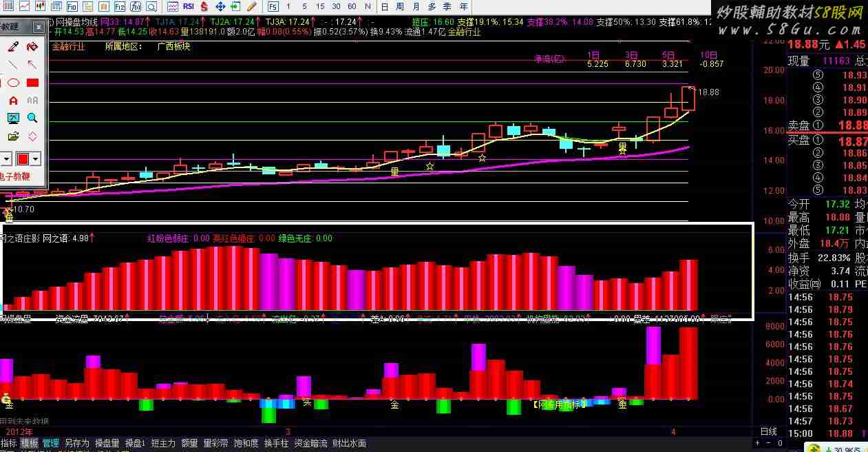Select the 操盘1 indicator tab
Viewport: 868px width, 452px height.
[136, 443]
